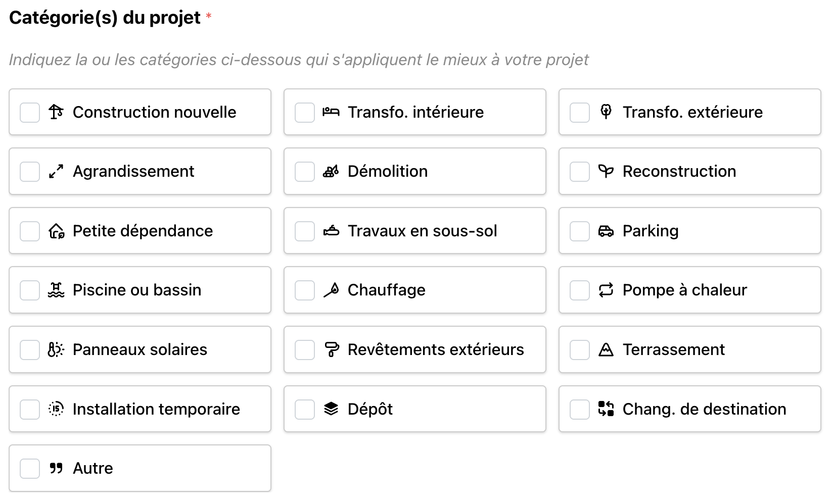Click the looping arrows icon for Pompe à chaleur
This screenshot has height=504, width=834.
click(x=606, y=290)
